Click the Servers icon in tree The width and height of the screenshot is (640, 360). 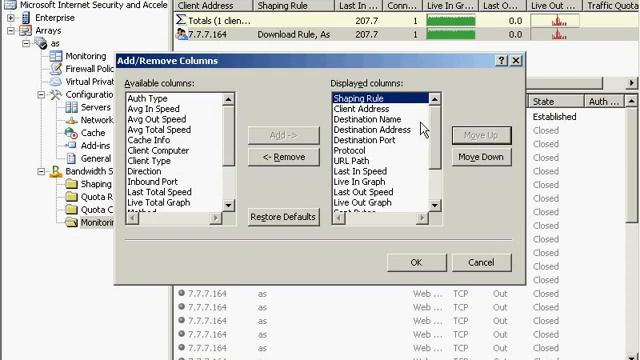coord(71,107)
